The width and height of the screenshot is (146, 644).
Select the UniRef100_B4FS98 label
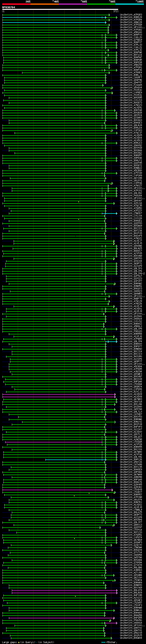(131, 595)
